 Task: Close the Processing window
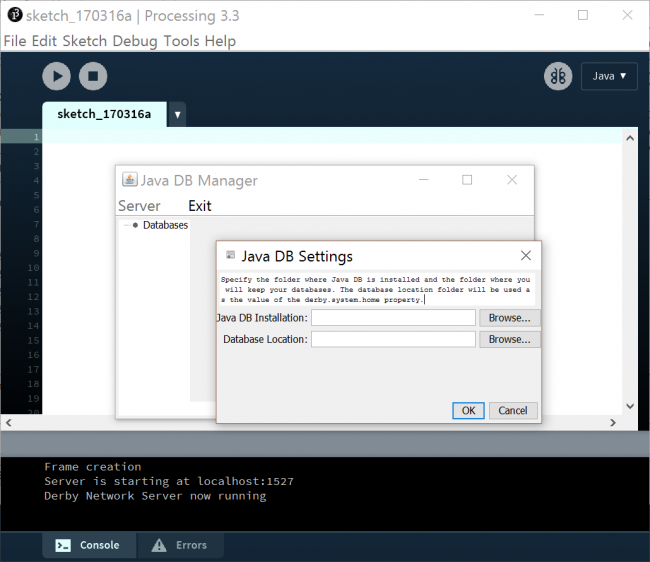pyautogui.click(x=628, y=15)
